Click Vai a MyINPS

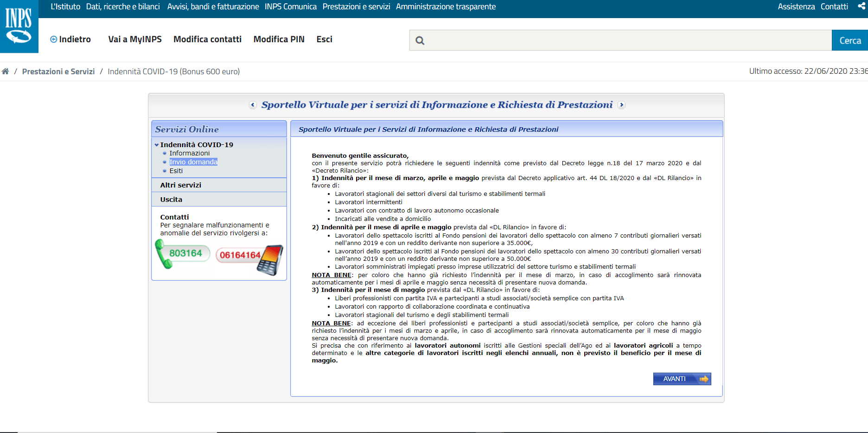135,39
